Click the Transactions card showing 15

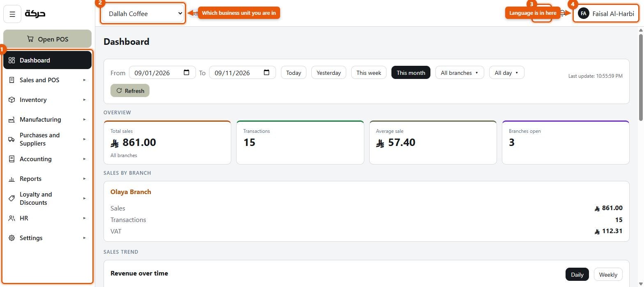(x=300, y=143)
